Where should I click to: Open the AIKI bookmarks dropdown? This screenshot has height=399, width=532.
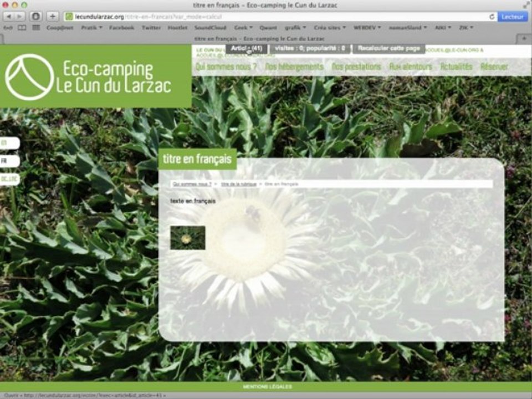(x=443, y=28)
